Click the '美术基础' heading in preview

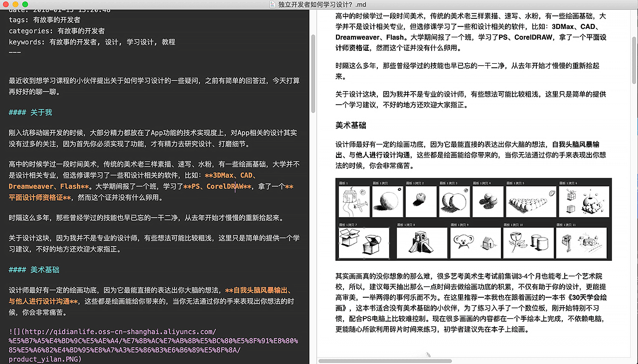pos(351,125)
